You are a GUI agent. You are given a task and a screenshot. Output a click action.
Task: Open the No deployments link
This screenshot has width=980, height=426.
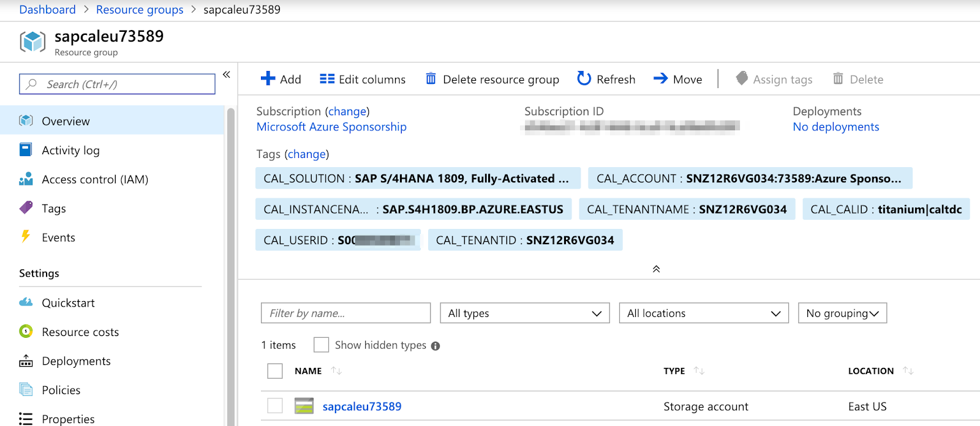coord(835,127)
